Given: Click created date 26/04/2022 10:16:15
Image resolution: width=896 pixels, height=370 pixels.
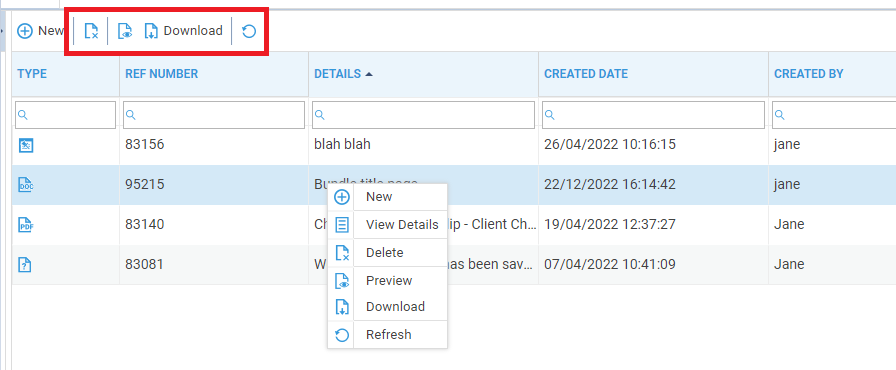Looking at the screenshot, I should (610, 145).
